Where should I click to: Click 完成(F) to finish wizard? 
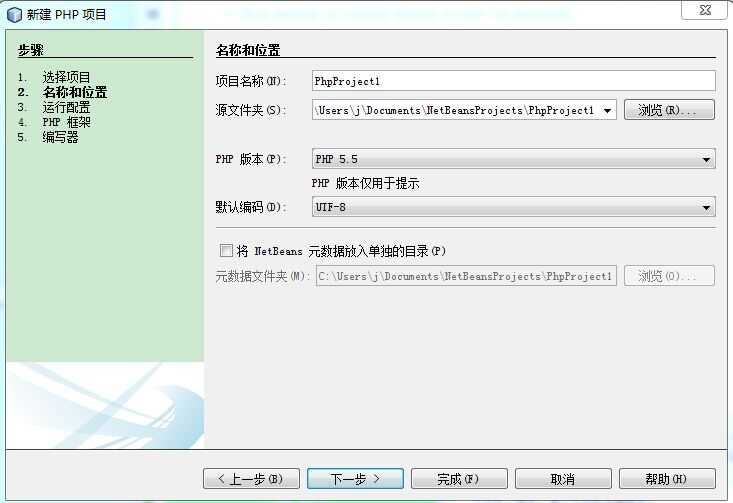pos(459,479)
